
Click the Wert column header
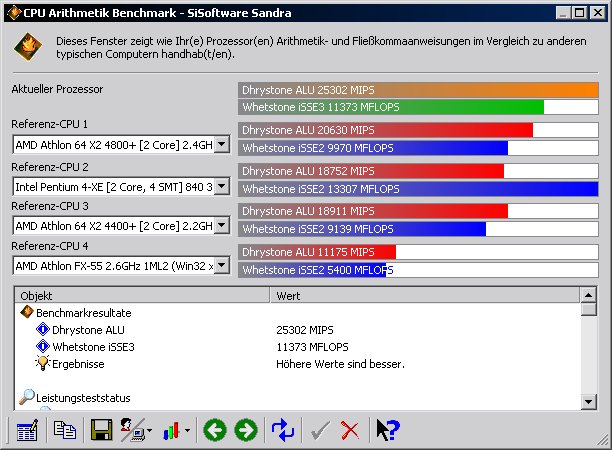pyautogui.click(x=425, y=295)
